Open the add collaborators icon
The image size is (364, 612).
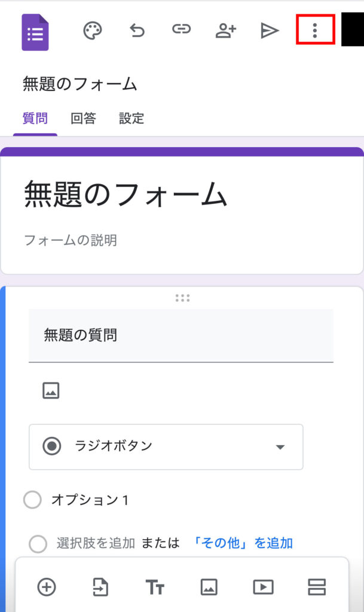(225, 31)
